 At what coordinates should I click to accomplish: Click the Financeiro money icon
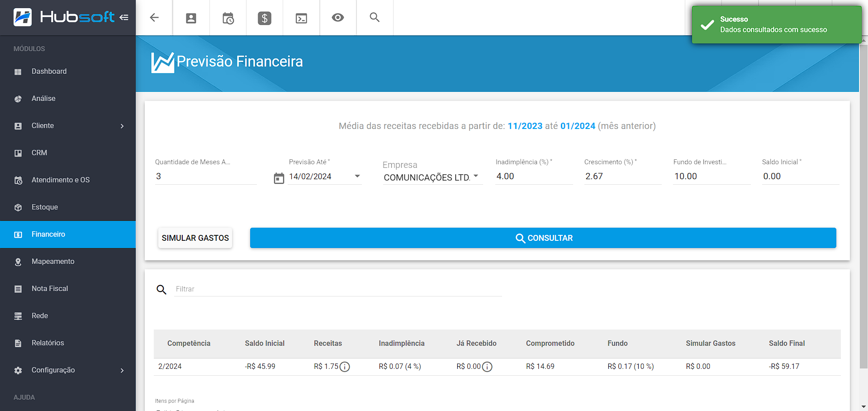point(18,234)
